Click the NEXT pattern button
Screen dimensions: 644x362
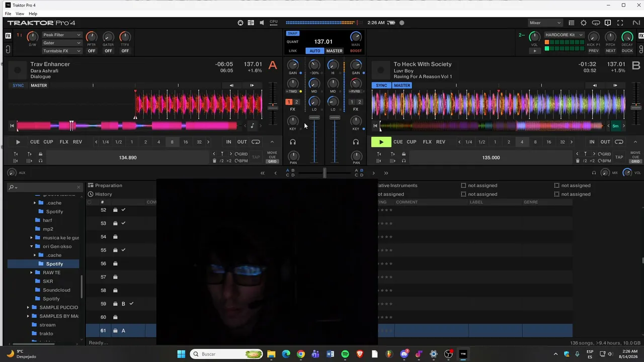point(610,51)
